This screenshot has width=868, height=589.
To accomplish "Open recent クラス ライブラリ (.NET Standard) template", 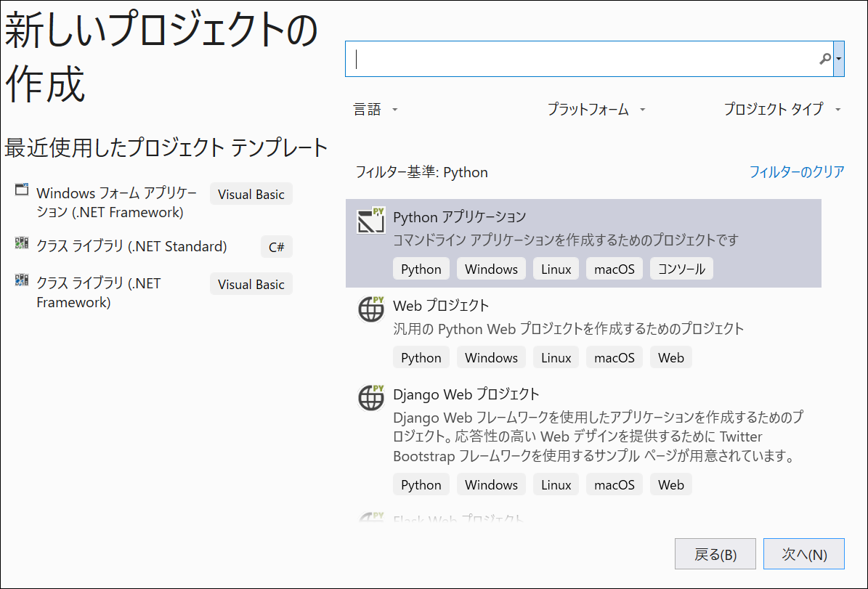I will (x=131, y=246).
